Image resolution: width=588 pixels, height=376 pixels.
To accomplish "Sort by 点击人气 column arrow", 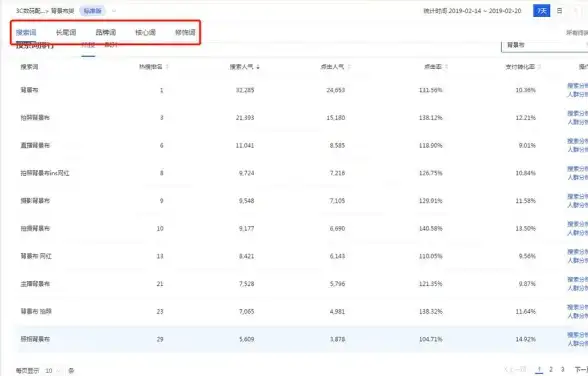I will 349,67.
